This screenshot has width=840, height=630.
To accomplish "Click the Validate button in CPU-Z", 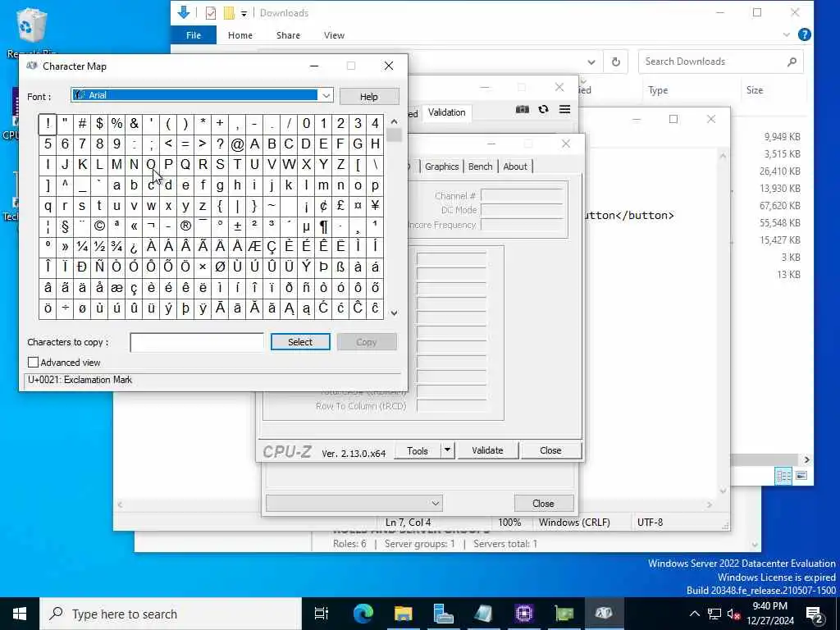I will [487, 450].
